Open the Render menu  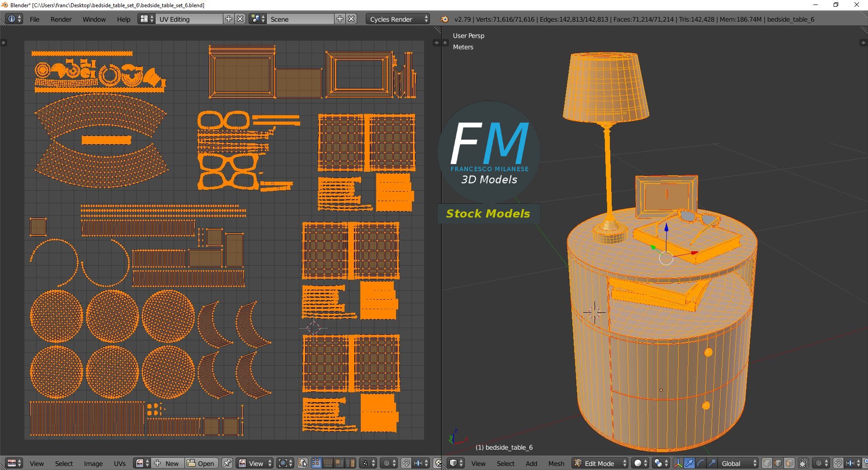(61, 19)
